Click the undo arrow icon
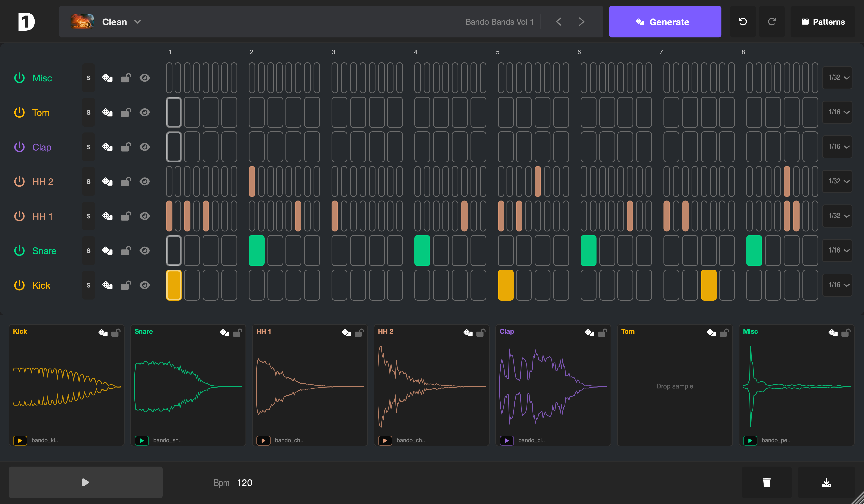This screenshot has height=504, width=864. point(743,22)
